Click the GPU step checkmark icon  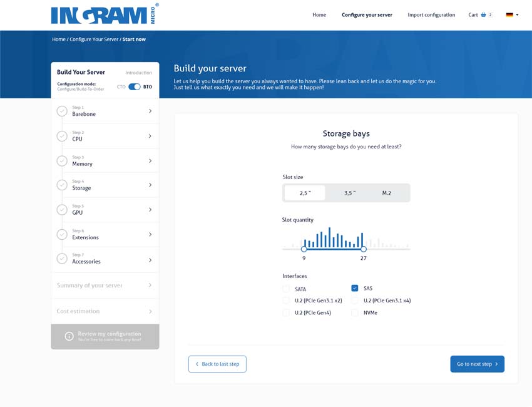pyautogui.click(x=62, y=210)
